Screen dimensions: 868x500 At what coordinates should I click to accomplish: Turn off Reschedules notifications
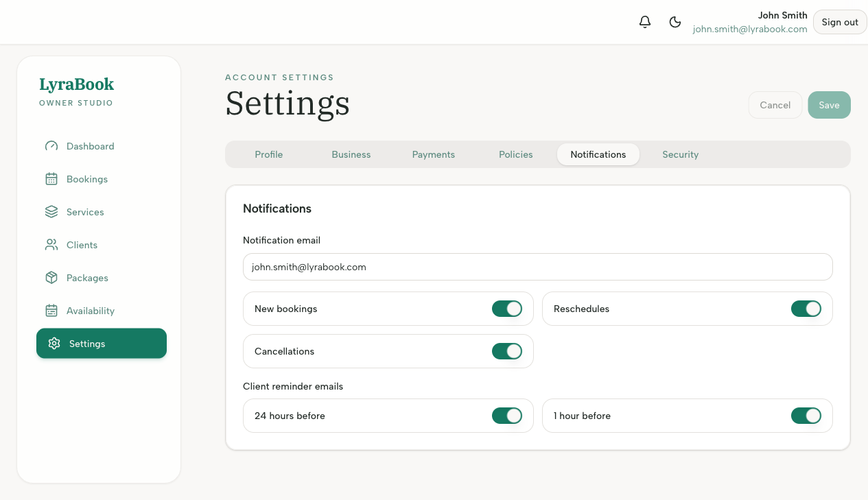pos(806,309)
